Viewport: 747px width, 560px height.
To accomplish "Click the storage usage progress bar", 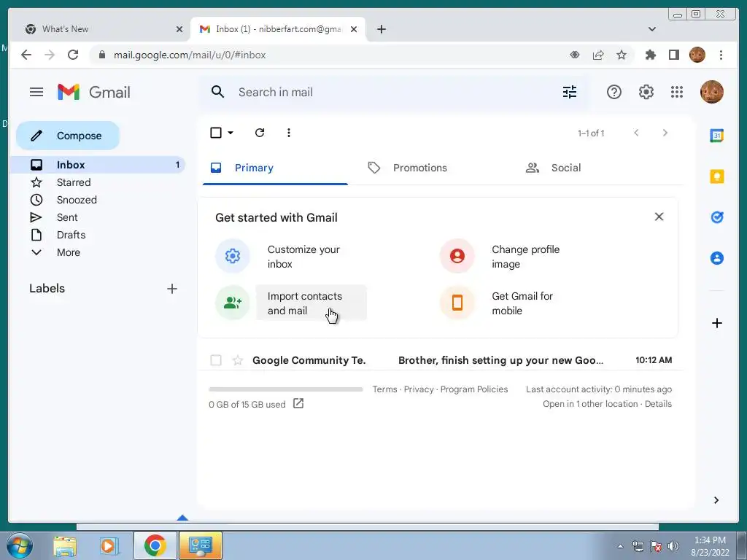I will 286,389.
